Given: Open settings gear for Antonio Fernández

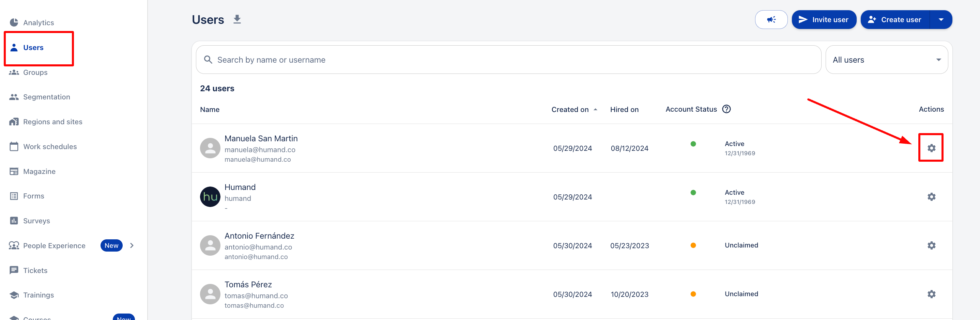Looking at the screenshot, I should [x=931, y=245].
